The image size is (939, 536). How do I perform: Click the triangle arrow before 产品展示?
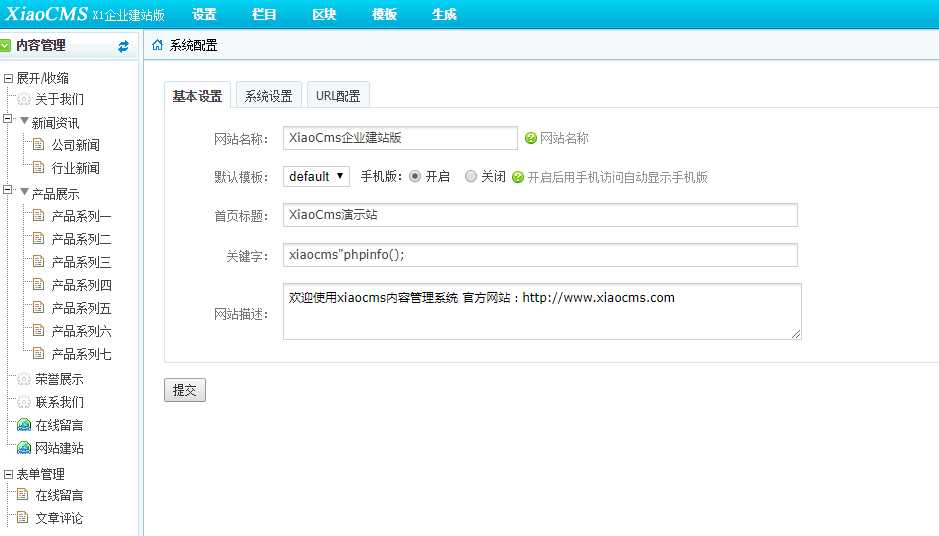click(25, 192)
